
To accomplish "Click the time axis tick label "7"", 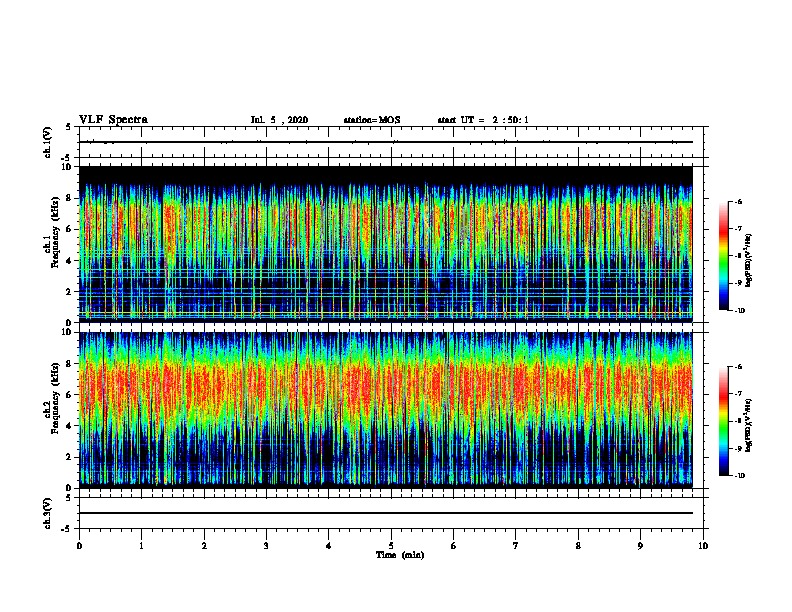I will tap(516, 546).
